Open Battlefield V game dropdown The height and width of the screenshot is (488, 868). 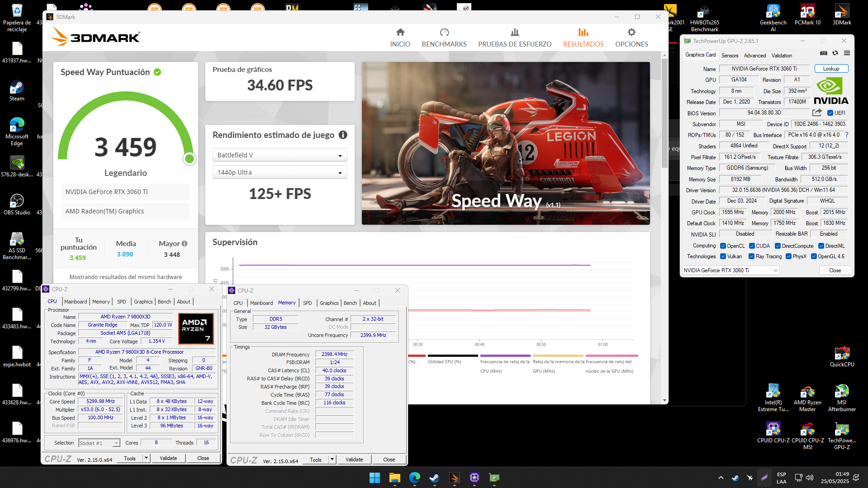[x=280, y=155]
